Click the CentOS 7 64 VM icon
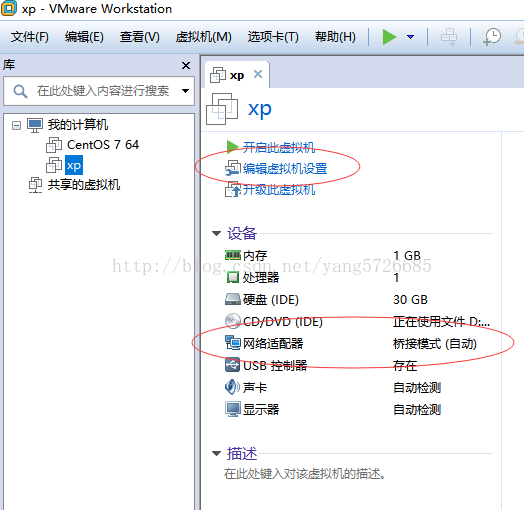Image resolution: width=524 pixels, height=510 pixels. point(54,145)
